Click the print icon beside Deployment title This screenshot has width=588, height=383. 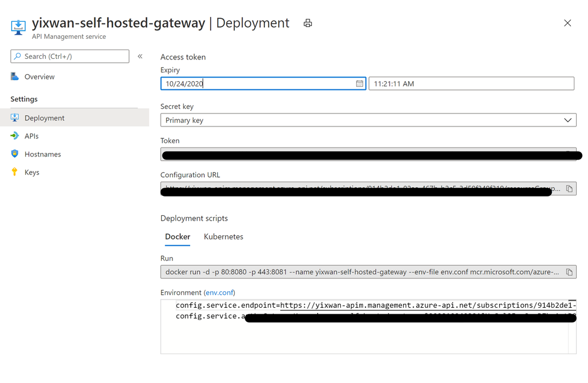307,23
